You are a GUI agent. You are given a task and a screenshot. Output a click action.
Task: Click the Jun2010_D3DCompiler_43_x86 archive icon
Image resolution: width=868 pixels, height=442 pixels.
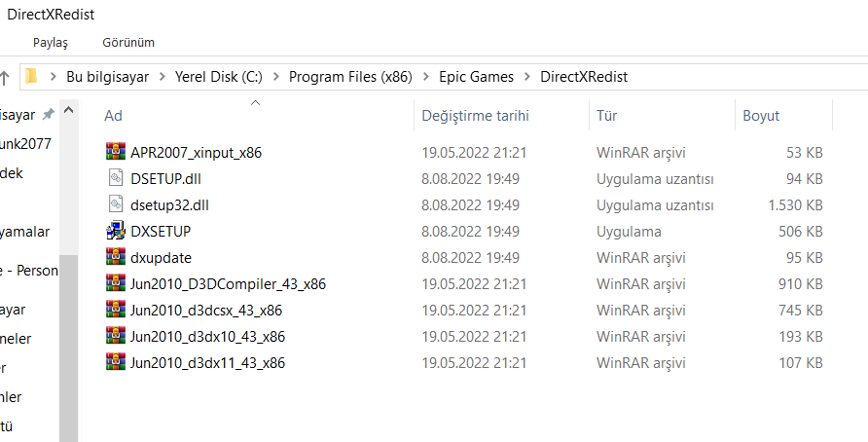[x=116, y=283]
